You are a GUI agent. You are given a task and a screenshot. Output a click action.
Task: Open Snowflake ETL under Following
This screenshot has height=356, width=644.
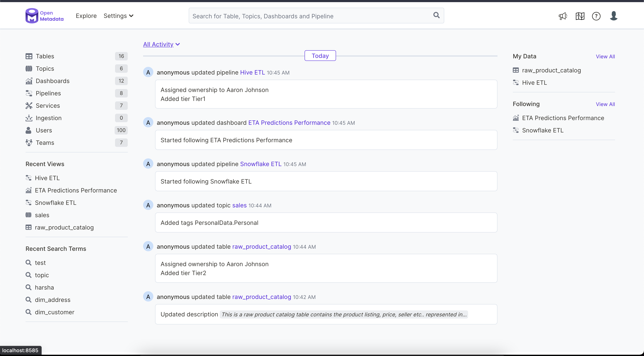(x=543, y=130)
